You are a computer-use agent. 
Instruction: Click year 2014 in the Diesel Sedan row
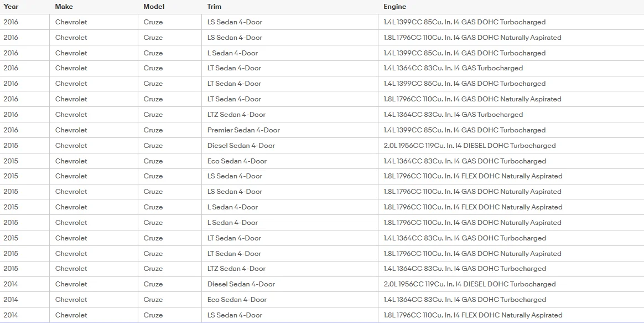click(11, 284)
